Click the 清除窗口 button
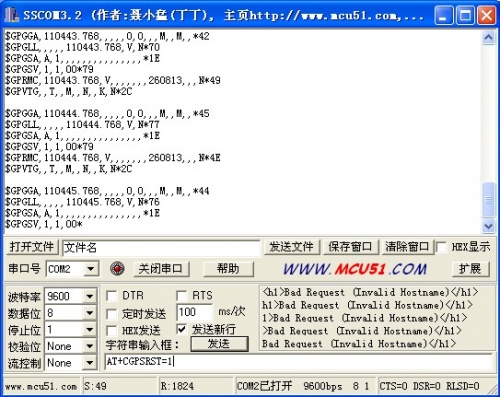 tap(407, 247)
